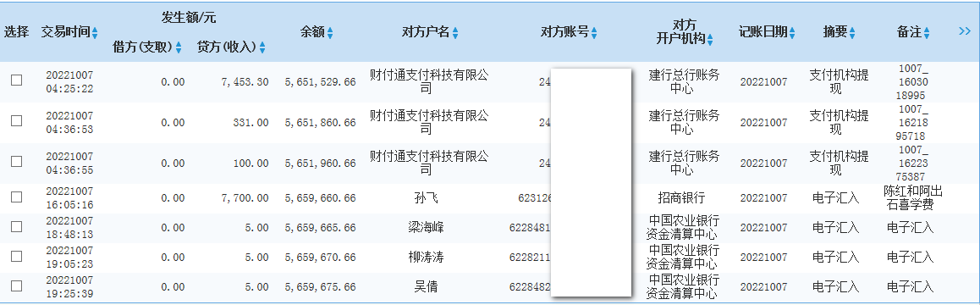Click the 余额 header label
The height and width of the screenshot is (305, 980).
(x=312, y=32)
